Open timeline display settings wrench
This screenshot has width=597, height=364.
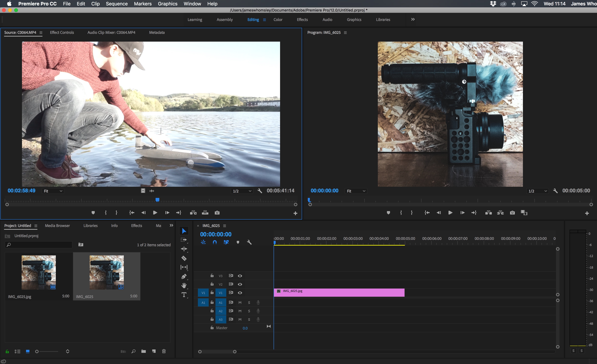(x=249, y=242)
